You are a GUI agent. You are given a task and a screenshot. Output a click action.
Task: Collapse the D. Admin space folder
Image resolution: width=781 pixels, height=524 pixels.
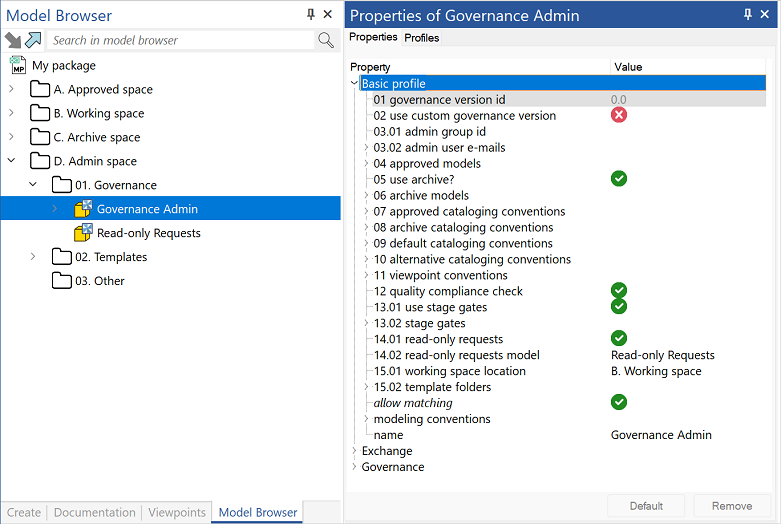[x=11, y=160]
